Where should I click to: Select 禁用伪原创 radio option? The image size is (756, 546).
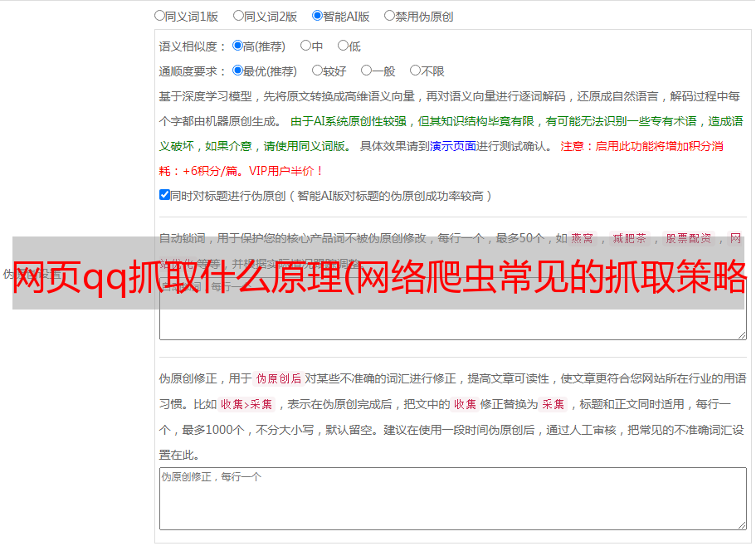coord(389,16)
